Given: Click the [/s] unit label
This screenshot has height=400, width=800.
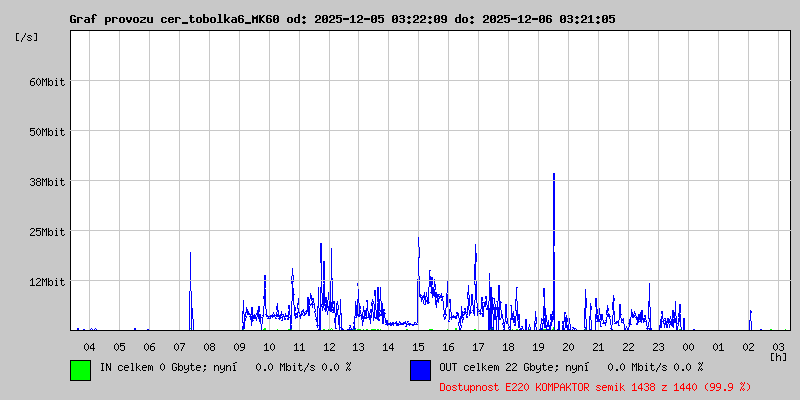Looking at the screenshot, I should pos(27,37).
